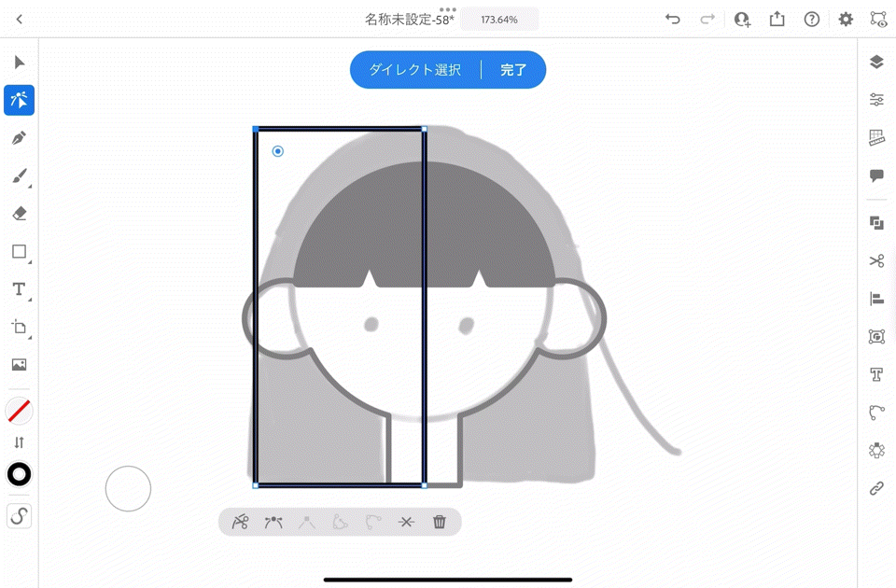
Task: Open the share and export menu
Action: 777,20
